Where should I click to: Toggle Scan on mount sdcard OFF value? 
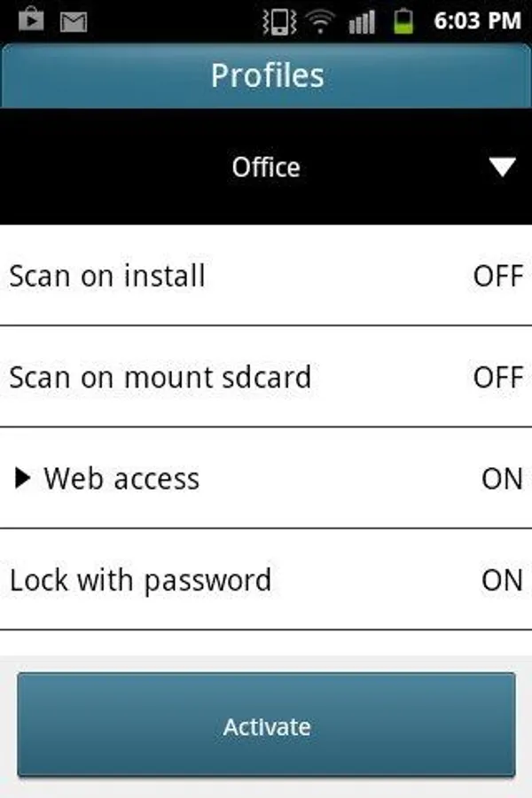tap(497, 378)
